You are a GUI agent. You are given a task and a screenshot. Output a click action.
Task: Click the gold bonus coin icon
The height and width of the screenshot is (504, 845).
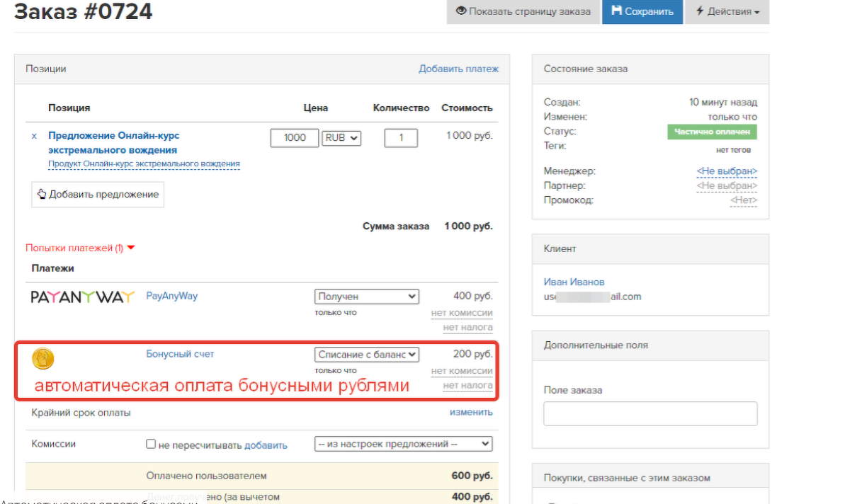(43, 359)
